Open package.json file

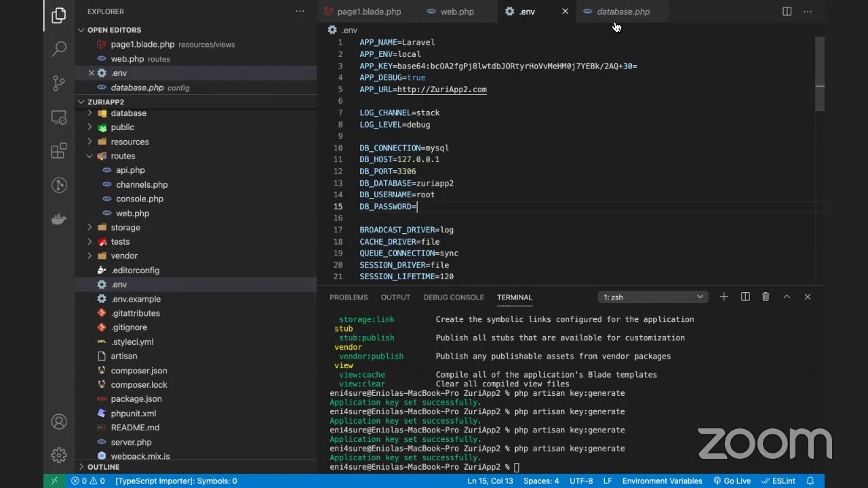136,399
